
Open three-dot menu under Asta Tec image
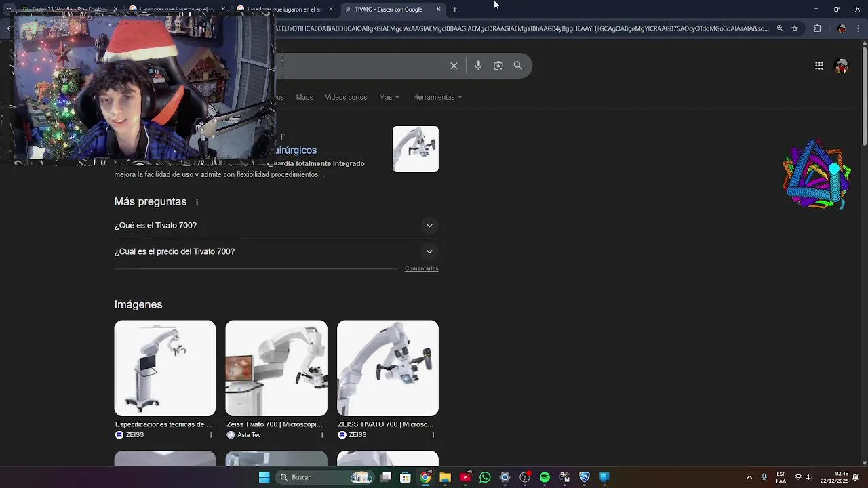[322, 435]
